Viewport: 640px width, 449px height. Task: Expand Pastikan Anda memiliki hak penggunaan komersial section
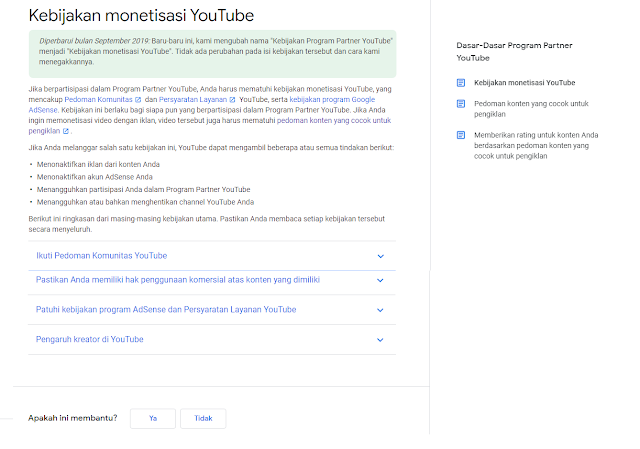point(212,280)
